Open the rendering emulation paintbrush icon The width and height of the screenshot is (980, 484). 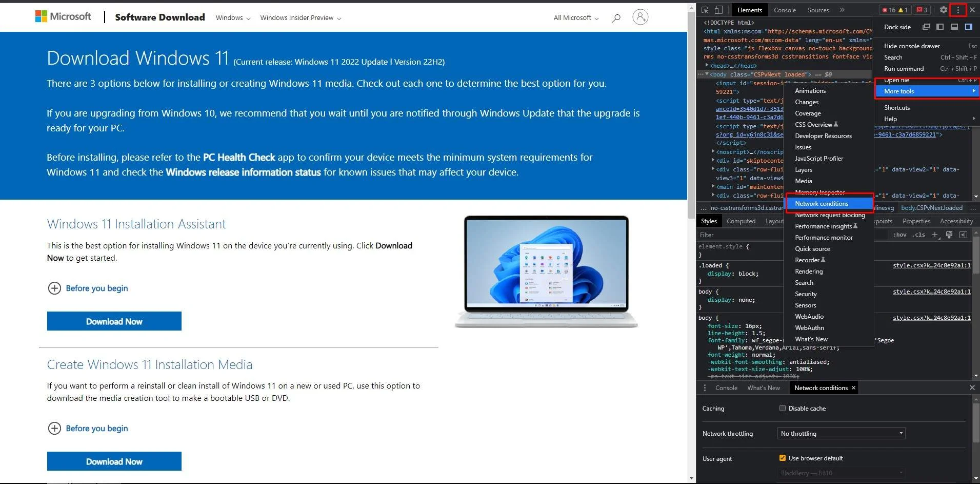(x=949, y=235)
